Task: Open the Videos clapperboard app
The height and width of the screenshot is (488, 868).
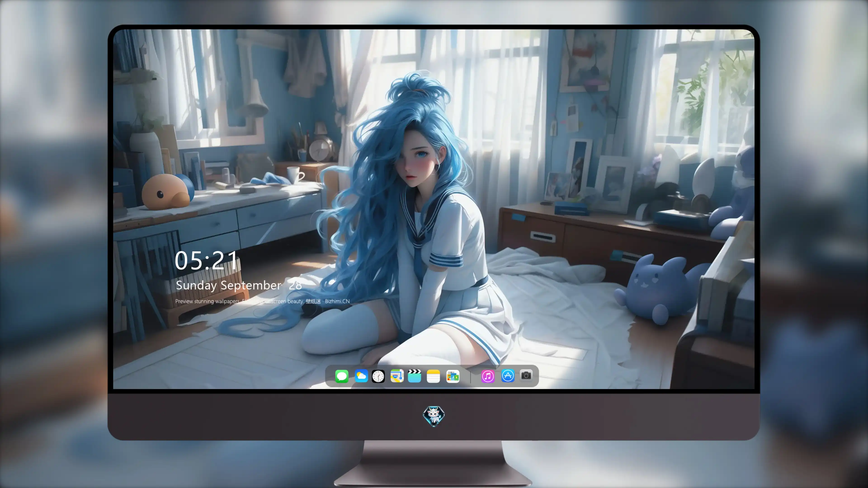Action: (415, 376)
